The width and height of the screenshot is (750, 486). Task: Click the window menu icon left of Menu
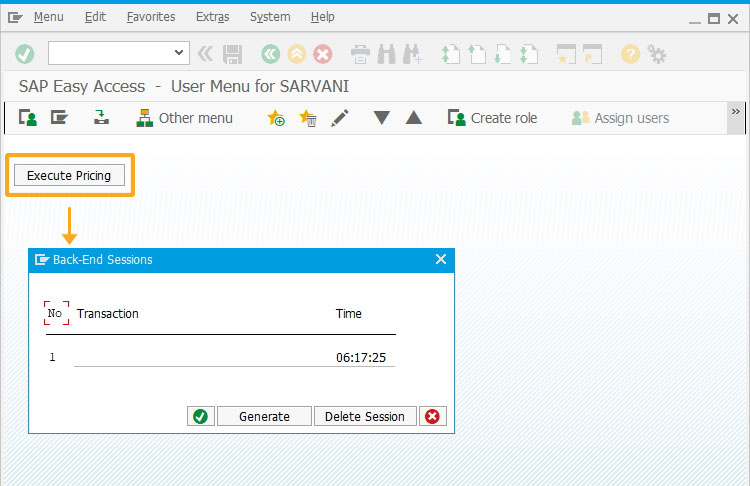15,18
